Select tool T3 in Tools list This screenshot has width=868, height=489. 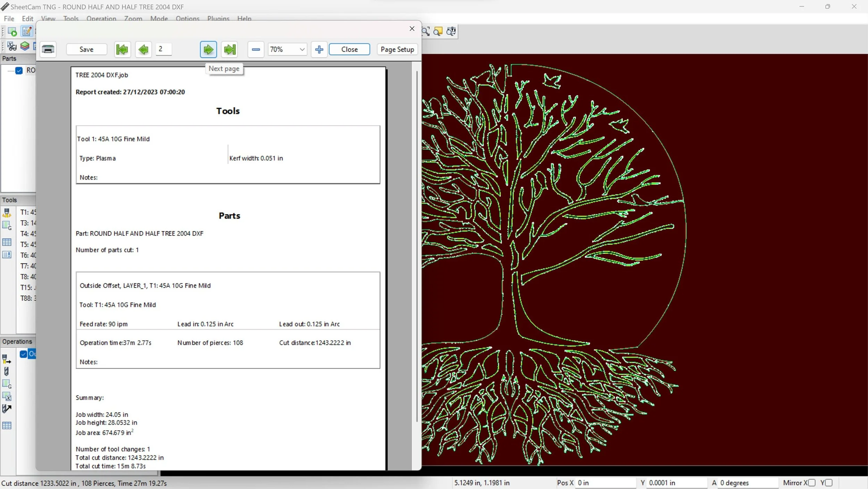click(x=28, y=223)
